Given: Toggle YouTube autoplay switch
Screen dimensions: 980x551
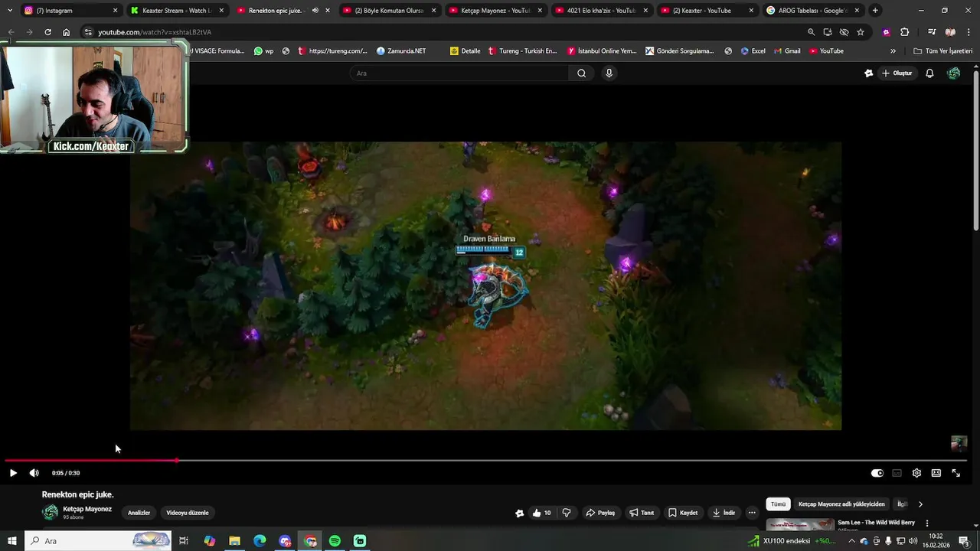Looking at the screenshot, I should [x=877, y=473].
